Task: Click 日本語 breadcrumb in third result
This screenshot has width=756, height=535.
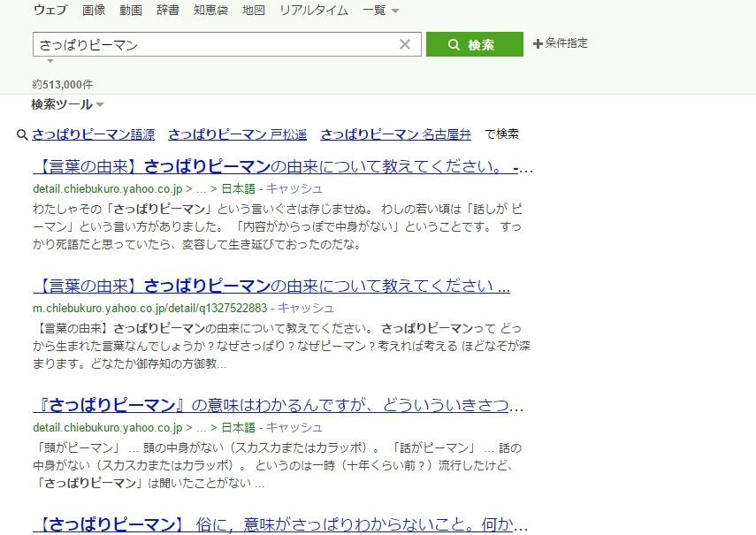Action: [x=238, y=427]
